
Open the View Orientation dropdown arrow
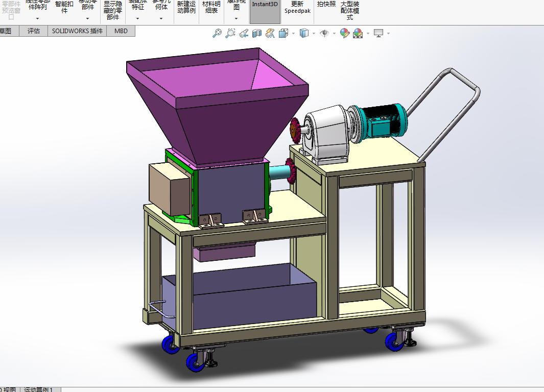click(x=294, y=34)
